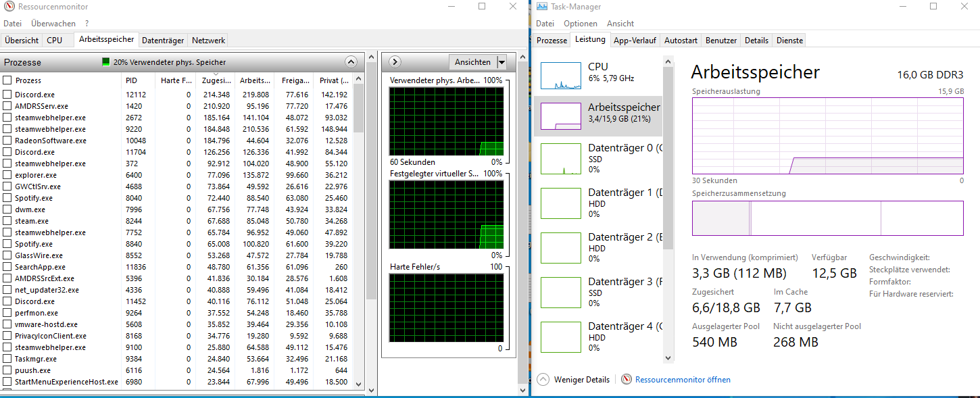980x398 pixels.
Task: Click the Ressourcenmonitor öffnen gauge icon
Action: click(627, 379)
